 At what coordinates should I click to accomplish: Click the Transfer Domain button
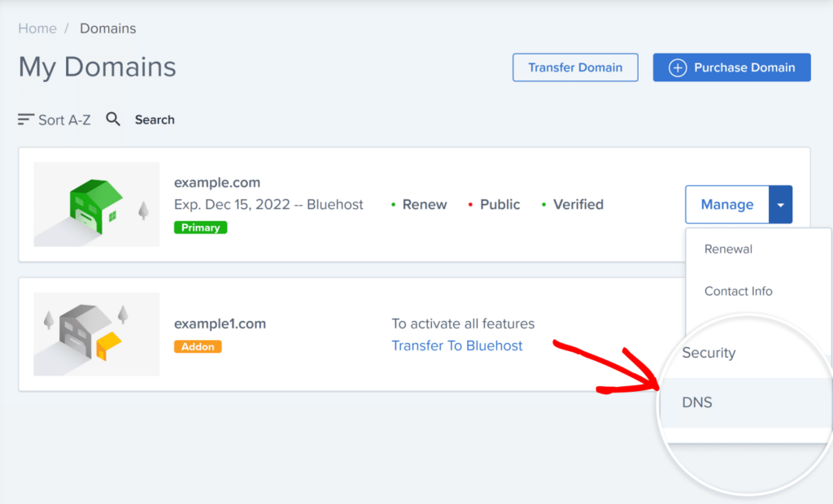(575, 67)
